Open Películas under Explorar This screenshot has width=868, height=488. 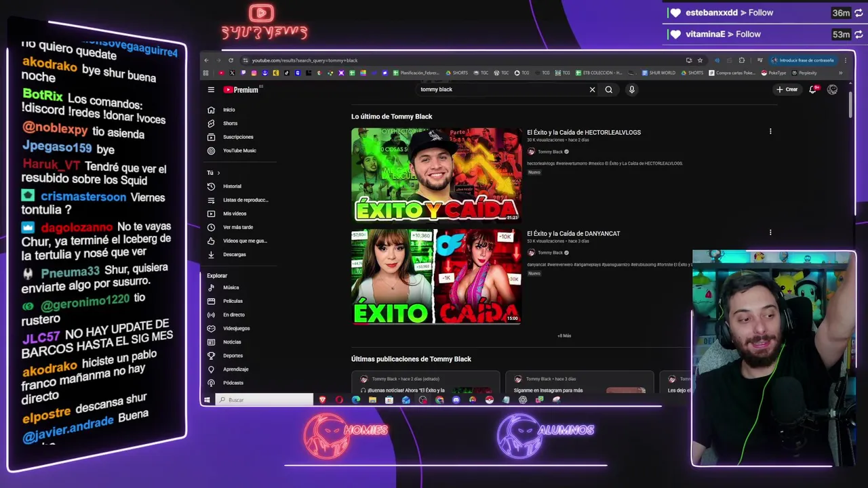click(233, 301)
